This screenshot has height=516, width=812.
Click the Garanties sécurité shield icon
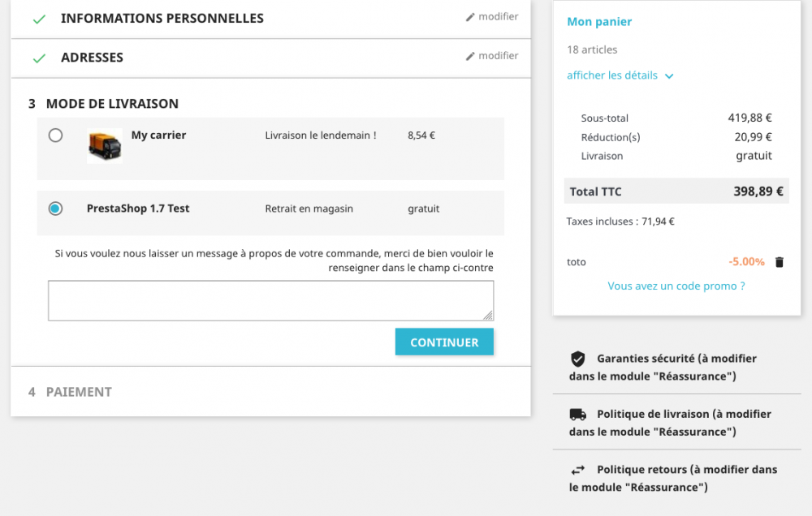(578, 359)
